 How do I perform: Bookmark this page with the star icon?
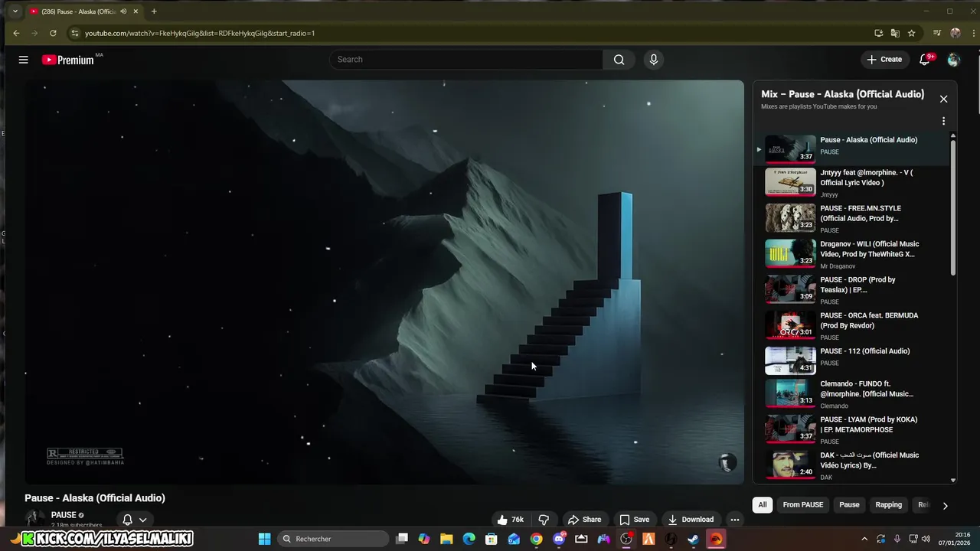pyautogui.click(x=911, y=33)
